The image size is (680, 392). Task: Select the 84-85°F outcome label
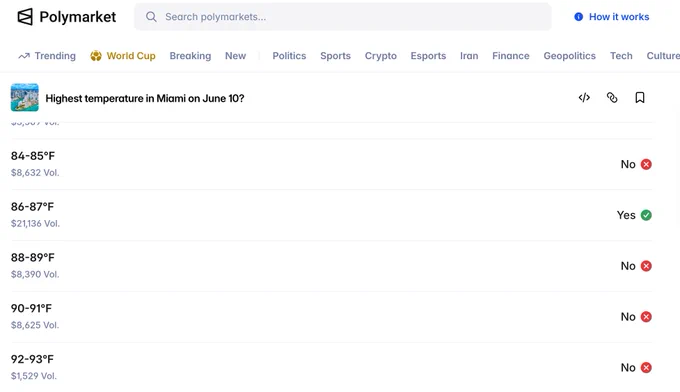tap(33, 156)
